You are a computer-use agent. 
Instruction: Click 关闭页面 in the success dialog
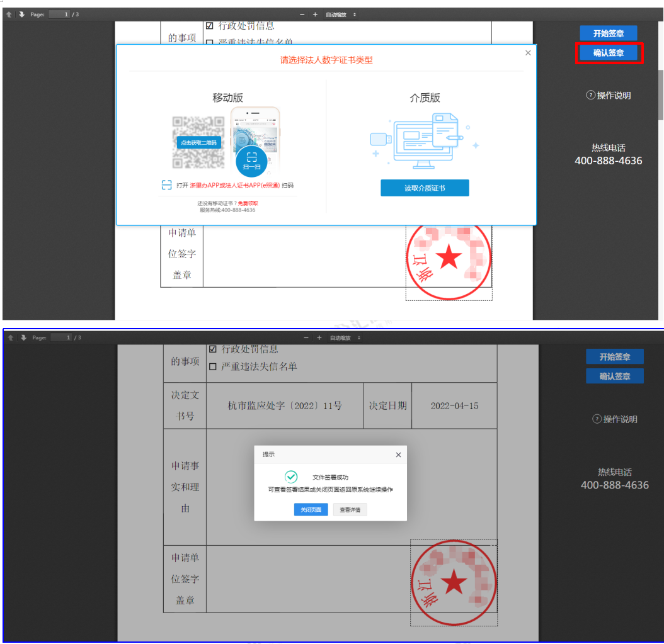(311, 510)
